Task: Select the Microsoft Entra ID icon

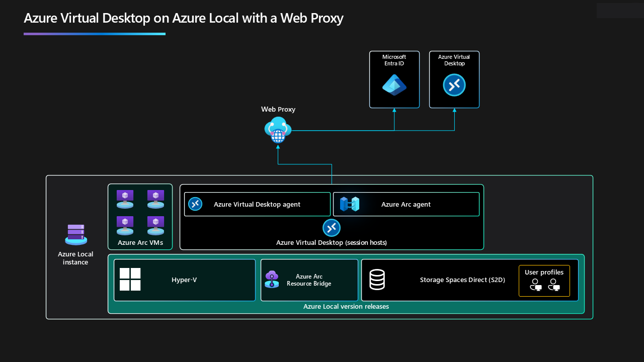Action: tap(394, 85)
